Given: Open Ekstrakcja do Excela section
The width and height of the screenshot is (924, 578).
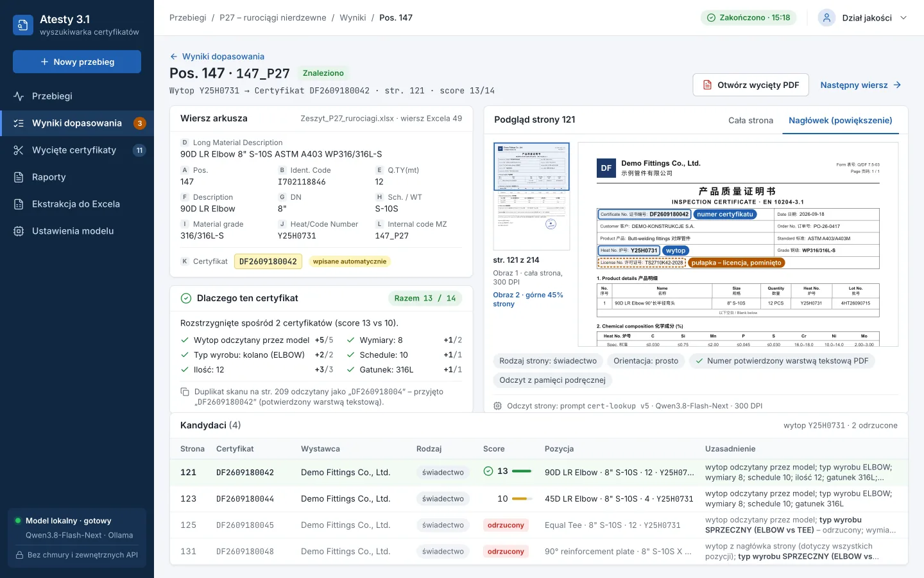Looking at the screenshot, I should 77,204.
